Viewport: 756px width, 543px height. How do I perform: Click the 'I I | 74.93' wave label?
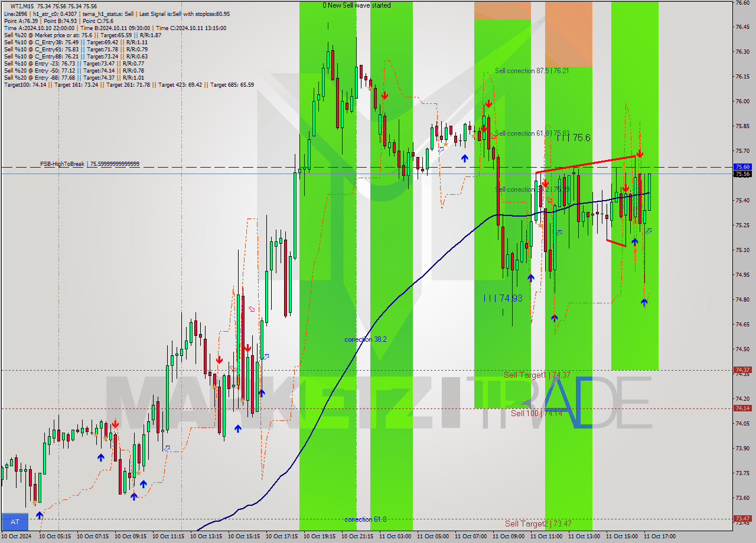[x=503, y=299]
